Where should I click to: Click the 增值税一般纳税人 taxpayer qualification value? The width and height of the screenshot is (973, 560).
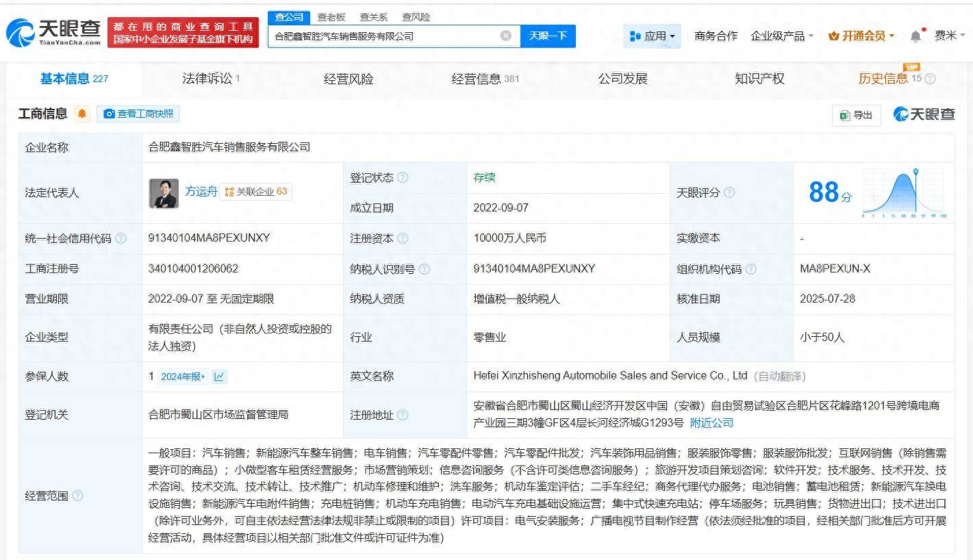[517, 299]
